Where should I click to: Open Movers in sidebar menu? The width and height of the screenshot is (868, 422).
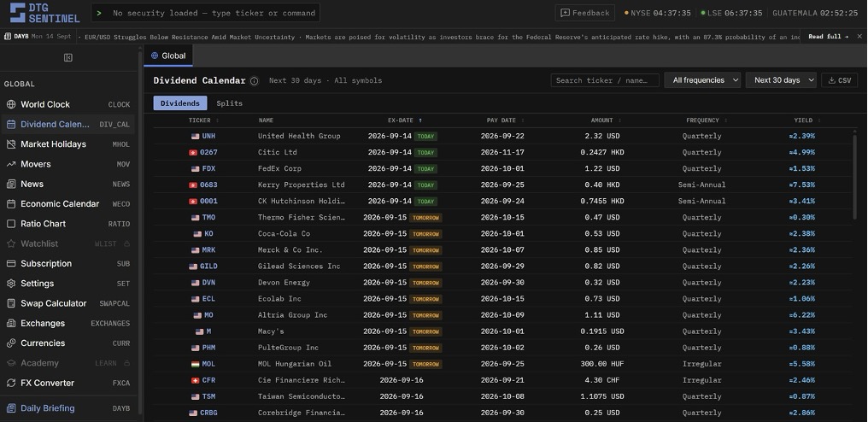[x=68, y=164]
